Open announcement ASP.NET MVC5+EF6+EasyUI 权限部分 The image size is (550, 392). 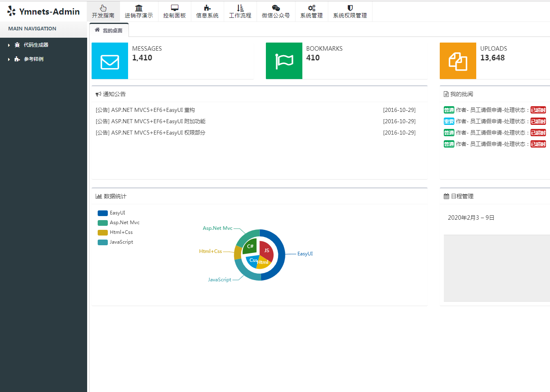point(150,133)
